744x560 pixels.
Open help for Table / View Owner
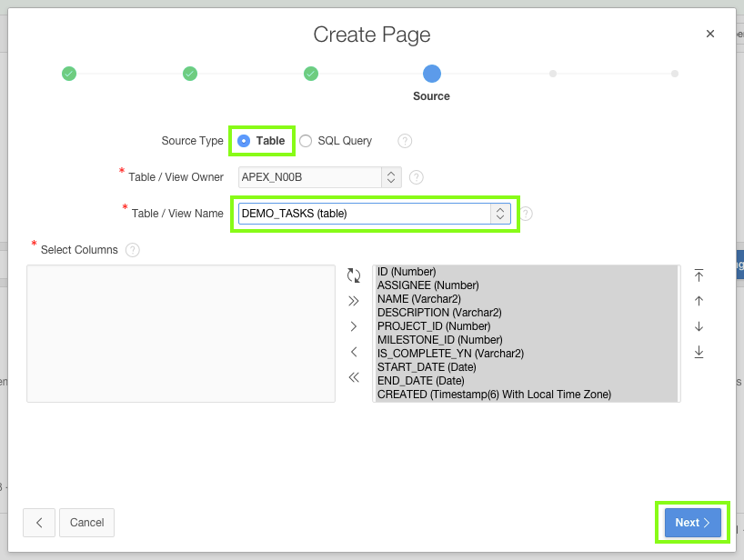tap(416, 177)
